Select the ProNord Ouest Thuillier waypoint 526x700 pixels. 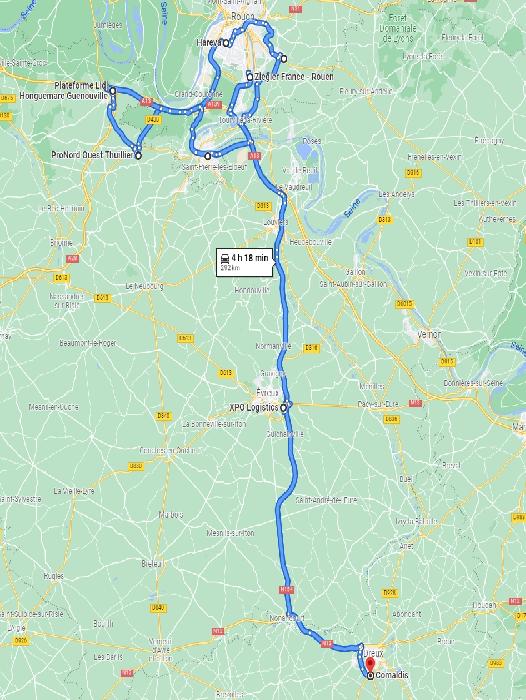pyautogui.click(x=138, y=155)
